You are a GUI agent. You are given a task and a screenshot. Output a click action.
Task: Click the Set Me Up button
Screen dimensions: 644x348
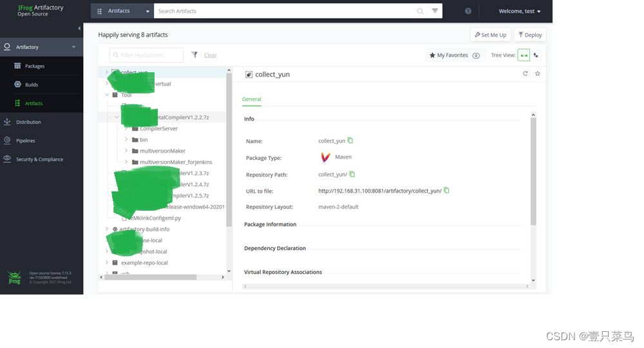pyautogui.click(x=490, y=35)
